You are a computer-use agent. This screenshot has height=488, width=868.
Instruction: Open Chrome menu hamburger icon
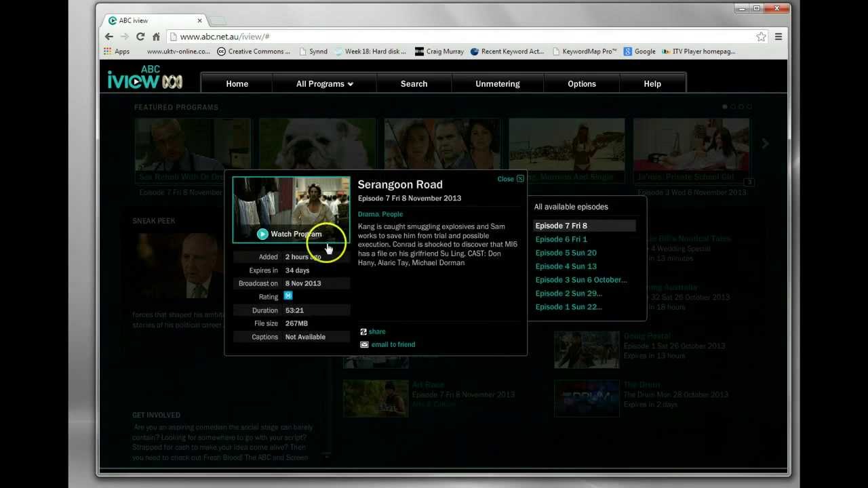[778, 37]
